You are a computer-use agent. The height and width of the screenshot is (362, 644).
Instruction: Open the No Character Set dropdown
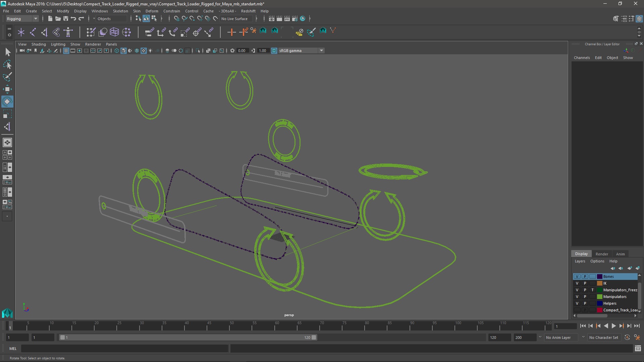pyautogui.click(x=603, y=338)
